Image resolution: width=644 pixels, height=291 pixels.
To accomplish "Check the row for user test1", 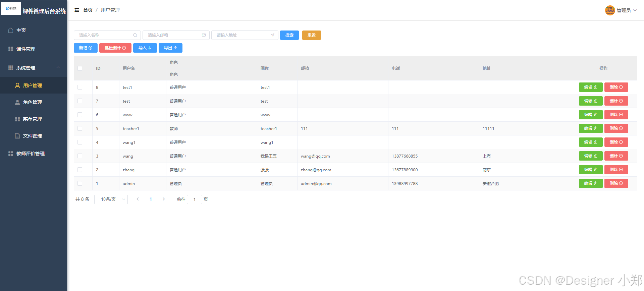I will 80,87.
